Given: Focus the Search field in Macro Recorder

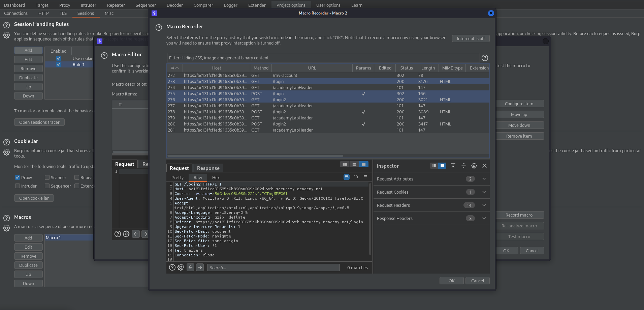Looking at the screenshot, I should (273, 267).
